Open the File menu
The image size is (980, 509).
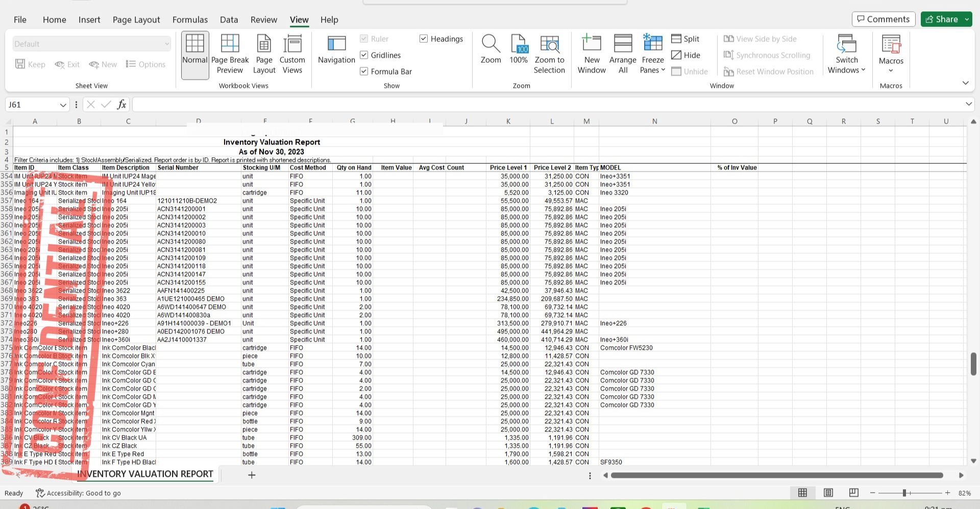(20, 19)
